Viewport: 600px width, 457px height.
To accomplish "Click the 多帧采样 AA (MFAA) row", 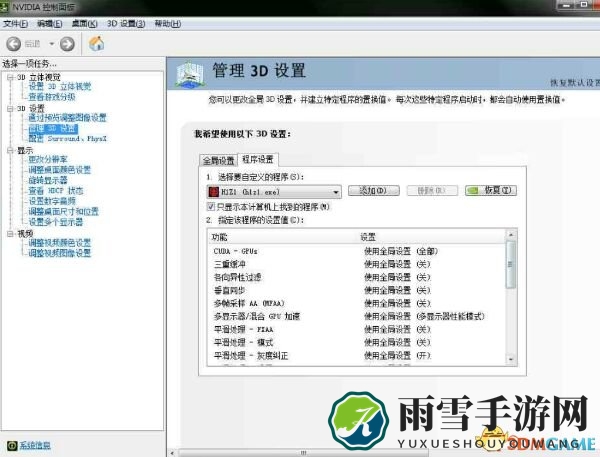I will [357, 303].
